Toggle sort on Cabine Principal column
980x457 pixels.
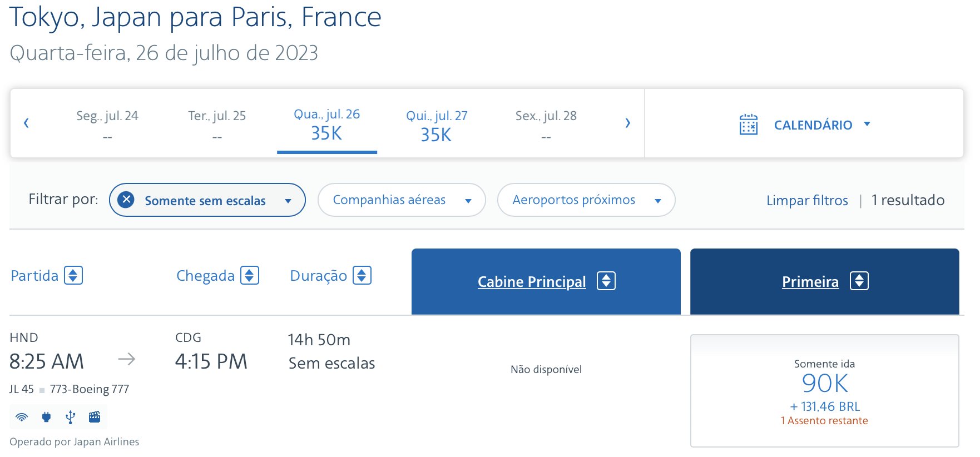coord(606,281)
